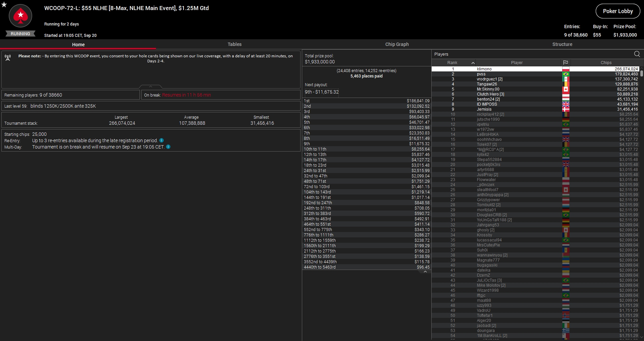Click the PokerStars red spade logo
The height and width of the screenshot is (341, 644).
[x=20, y=16]
